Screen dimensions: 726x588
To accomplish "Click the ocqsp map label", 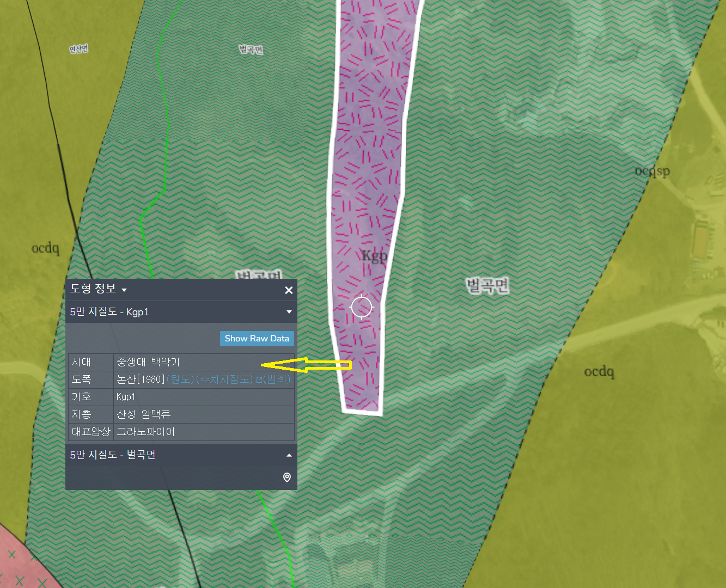I will (x=652, y=171).
